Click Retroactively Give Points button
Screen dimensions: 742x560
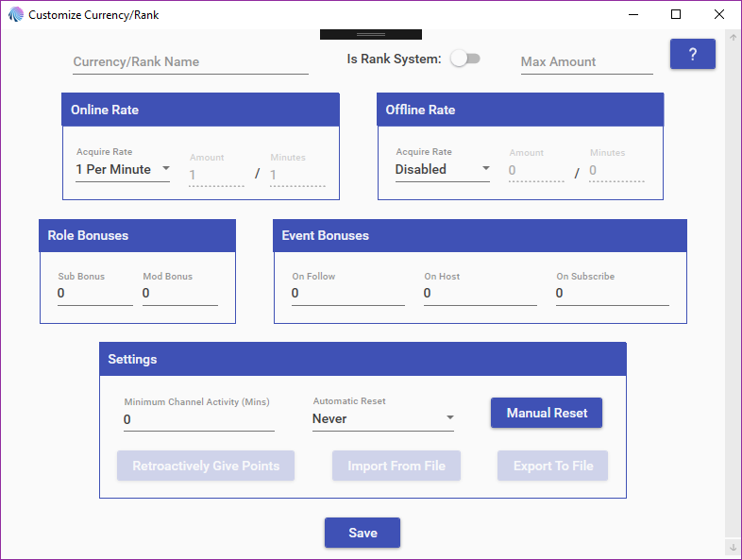[x=206, y=467]
